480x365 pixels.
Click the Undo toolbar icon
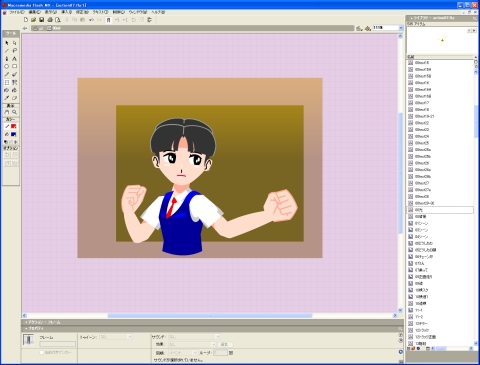click(91, 20)
